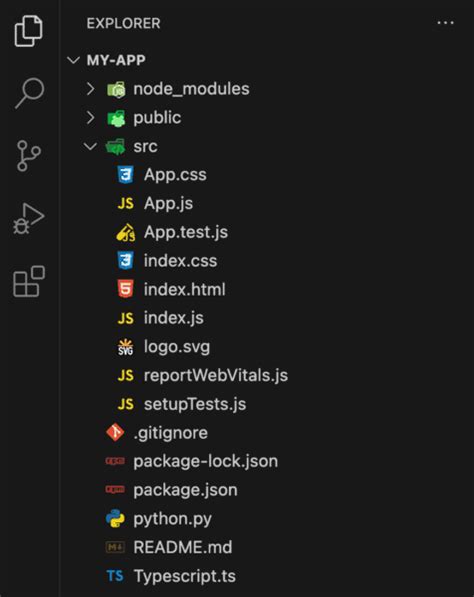Viewport: 474px width, 597px height.
Task: Select the src folder name
Action: pyautogui.click(x=145, y=147)
